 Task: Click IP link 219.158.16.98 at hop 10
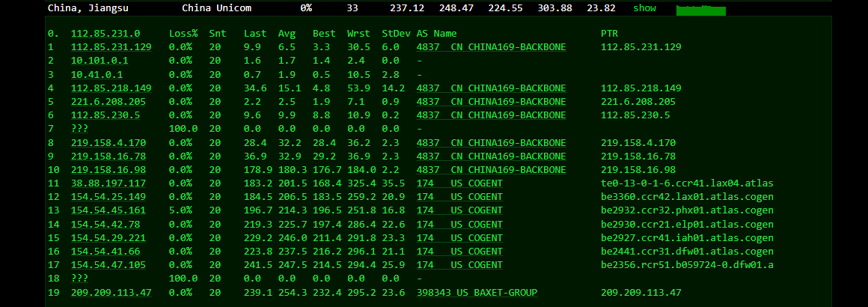[109, 169]
